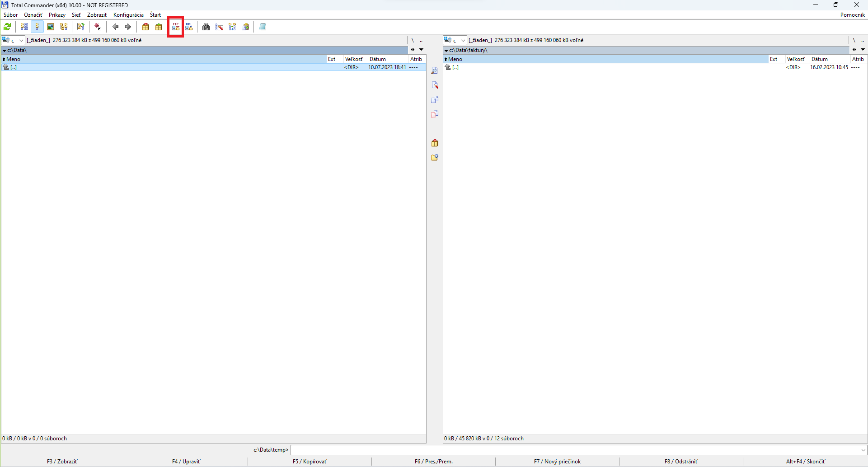The height and width of the screenshot is (467, 868).
Task: Refresh the source panel with green arrows icon
Action: [8, 27]
